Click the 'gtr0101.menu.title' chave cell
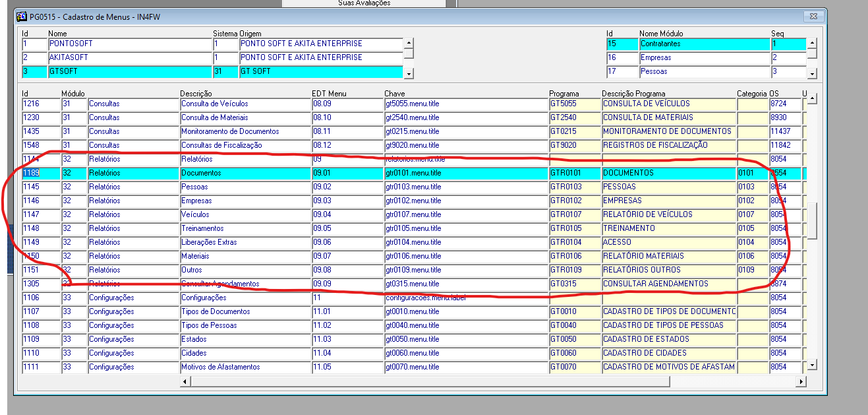This screenshot has height=415, width=868. (466, 173)
